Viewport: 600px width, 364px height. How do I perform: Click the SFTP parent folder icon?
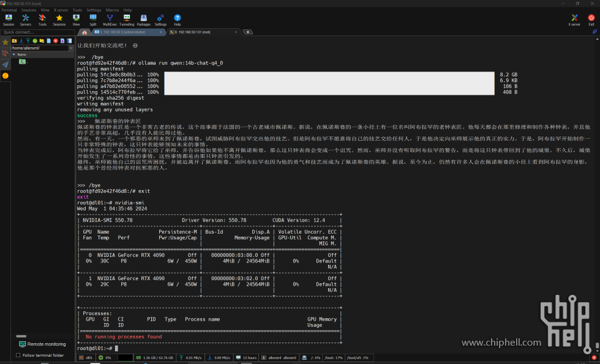[x=14, y=40]
